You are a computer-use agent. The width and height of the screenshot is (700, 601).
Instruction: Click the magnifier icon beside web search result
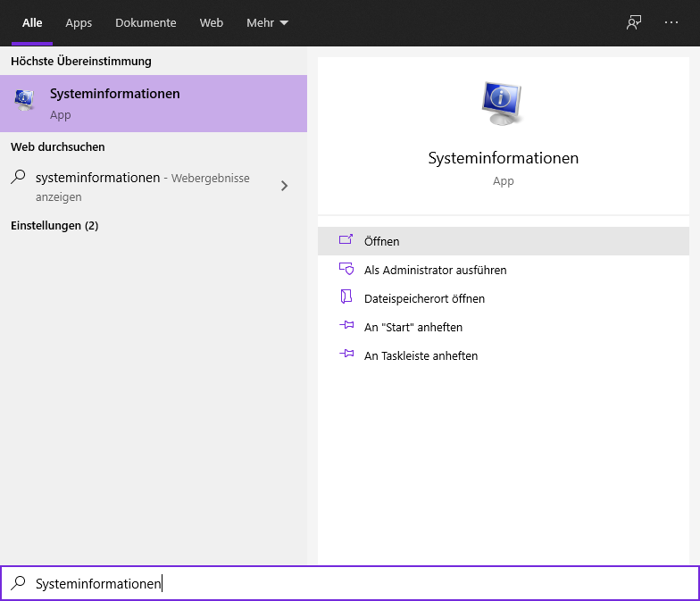(x=18, y=177)
